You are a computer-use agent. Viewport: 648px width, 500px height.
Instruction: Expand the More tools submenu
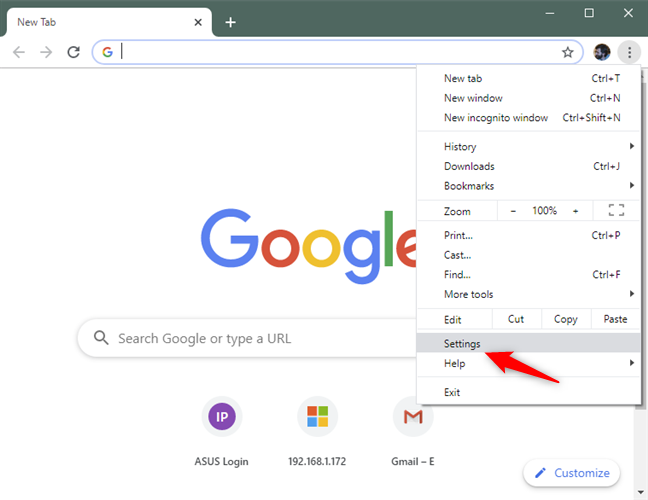click(529, 294)
